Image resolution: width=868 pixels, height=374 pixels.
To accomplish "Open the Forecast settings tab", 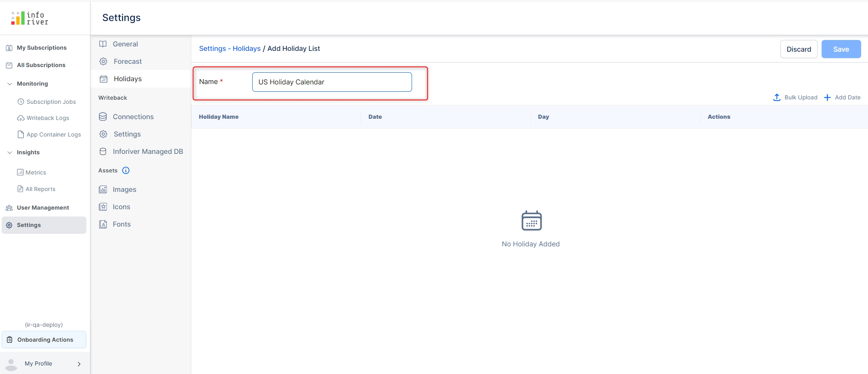I will coord(128,61).
